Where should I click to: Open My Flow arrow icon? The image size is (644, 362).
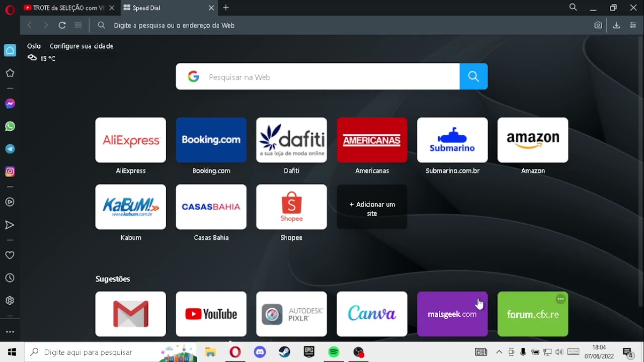click(x=10, y=225)
